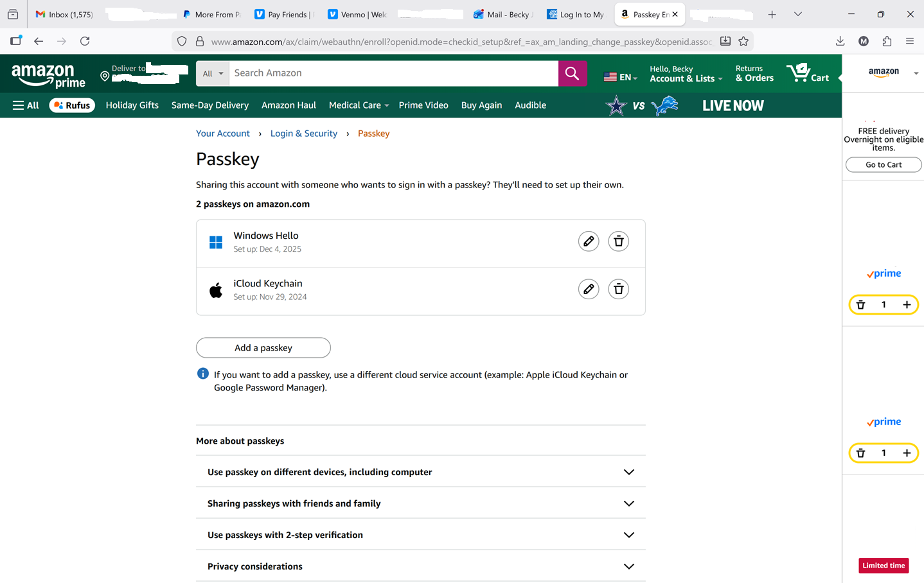Remove the iCloud Keychain passkey
924x583 pixels.
618,289
